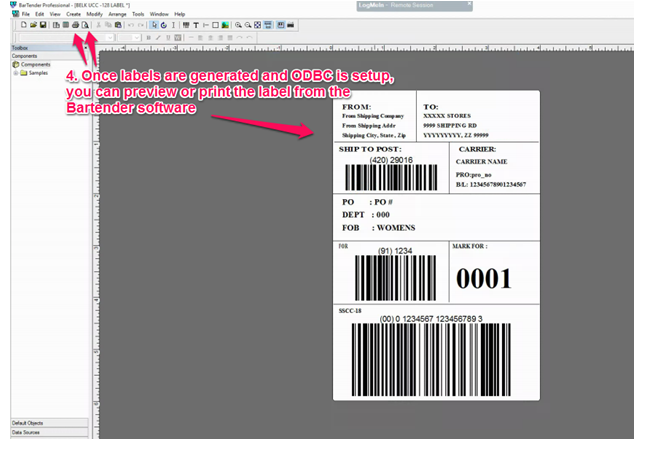Select the From Shipping Company text
The height and width of the screenshot is (451, 646).
point(372,116)
